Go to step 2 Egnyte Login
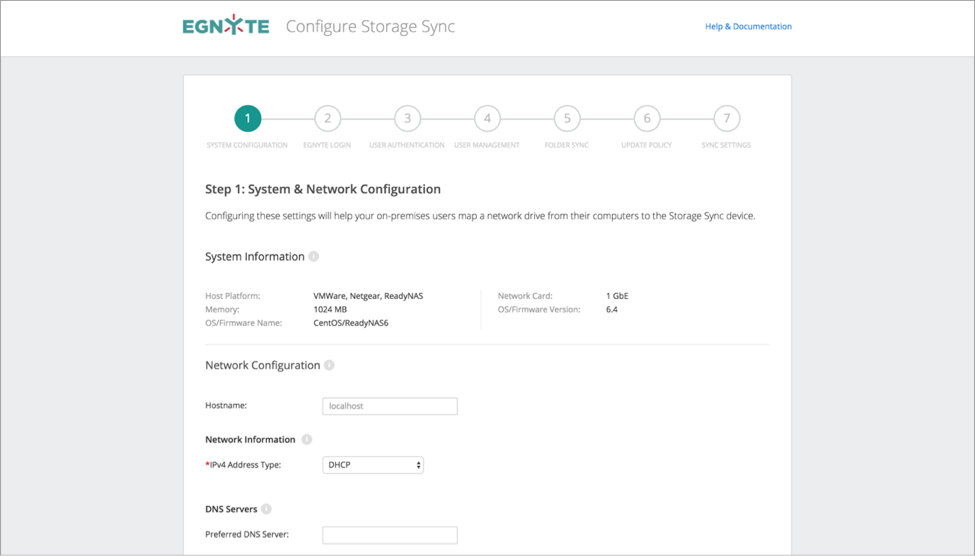This screenshot has height=556, width=975. 327,119
